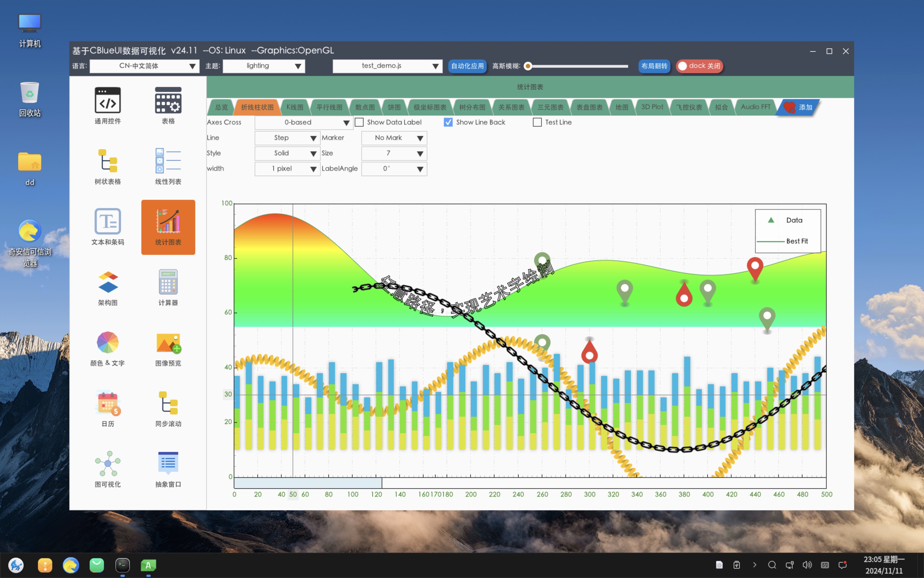Click the 自动化应用 button
Screen dimensions: 924x578
pyautogui.click(x=467, y=66)
